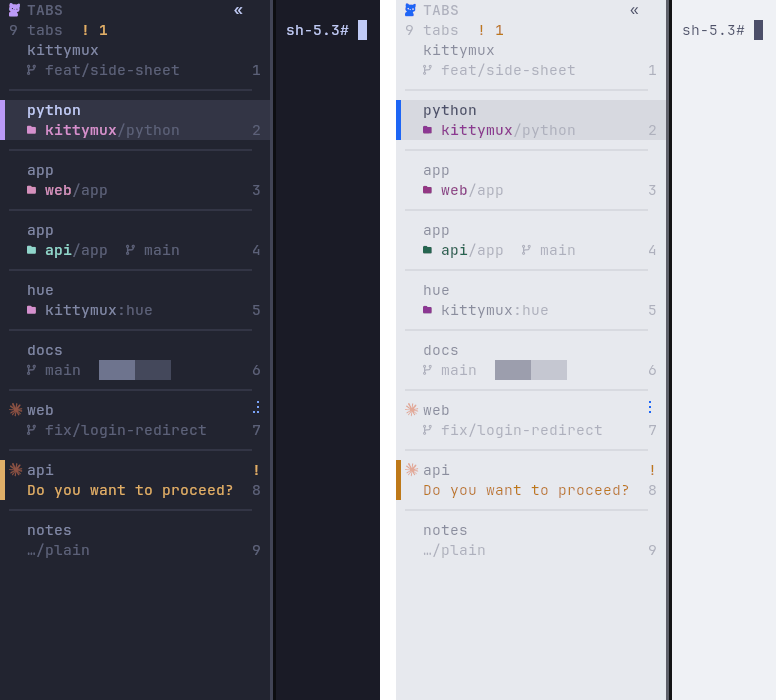The height and width of the screenshot is (700, 776).
Task: Click the purple cat logo in dark sidebar
Action: 14,10
